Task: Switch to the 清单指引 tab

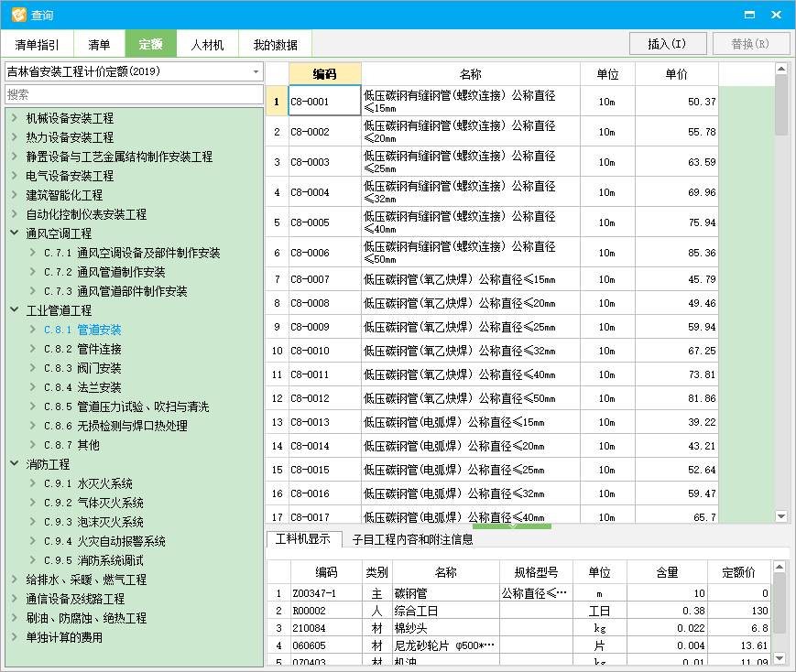Action: [37, 43]
